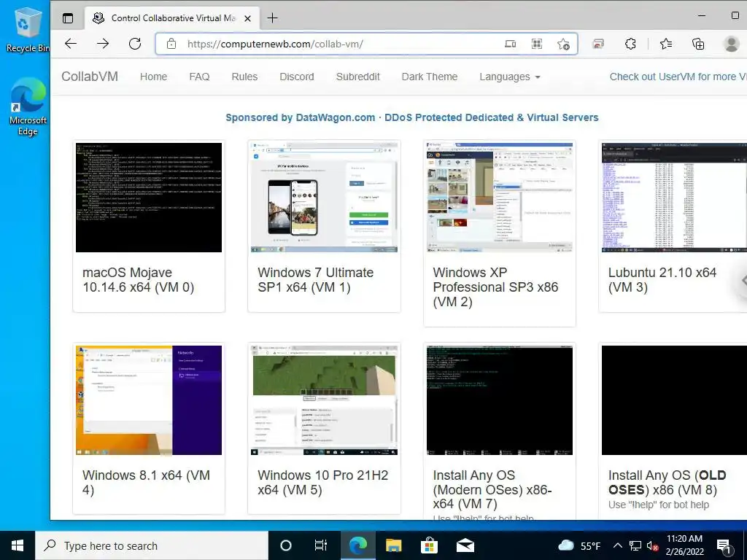
Task: Open Cortana circle icon on taskbar
Action: pos(286,545)
